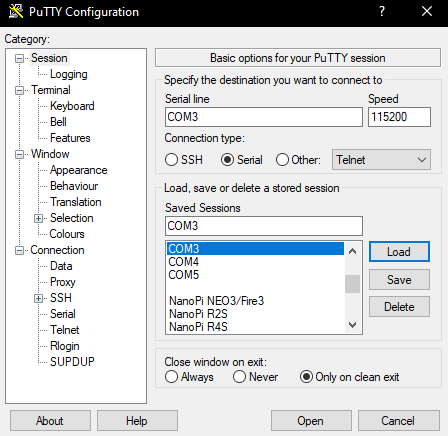Click sessions list scroll down arrow
Screen dimensions: 448x436
(x=352, y=324)
